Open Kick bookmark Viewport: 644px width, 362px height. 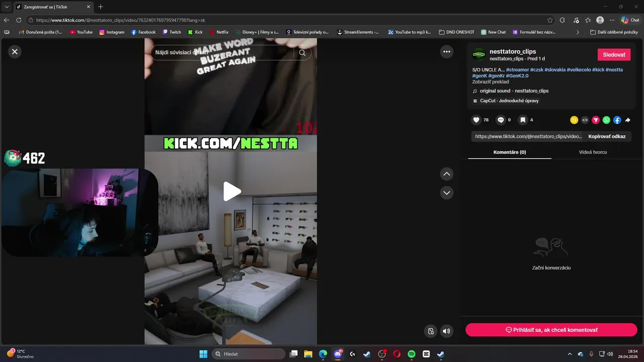(195, 32)
